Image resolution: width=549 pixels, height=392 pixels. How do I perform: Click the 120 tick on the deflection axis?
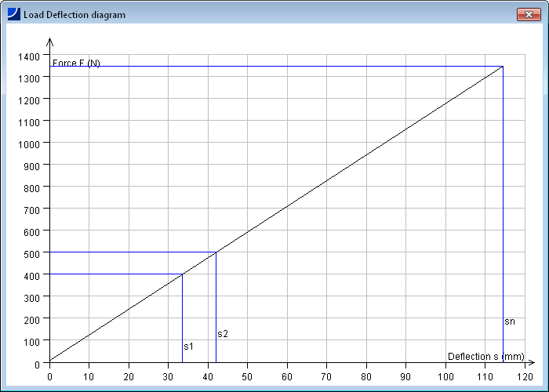[x=525, y=375]
